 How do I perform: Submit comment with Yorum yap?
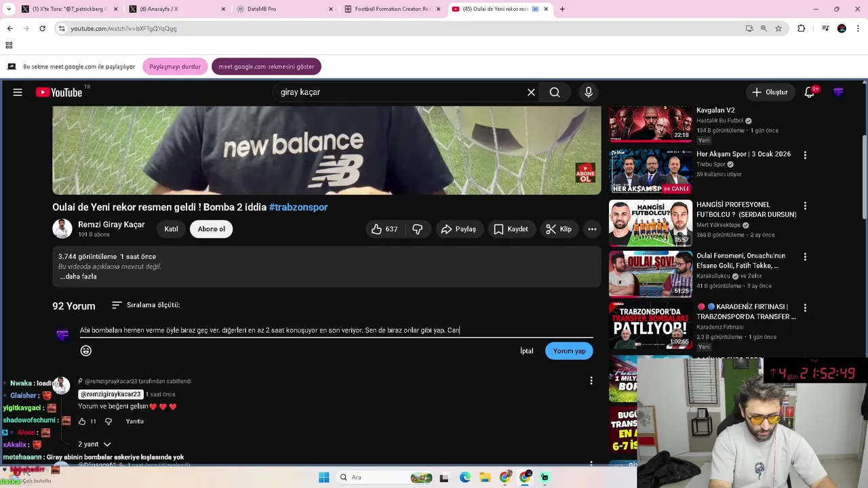point(569,350)
